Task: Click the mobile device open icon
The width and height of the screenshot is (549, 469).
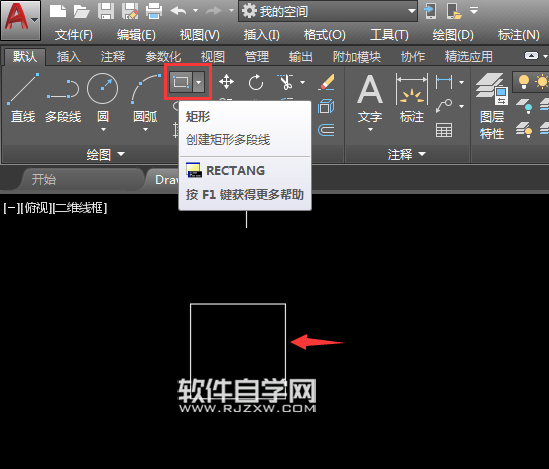Action: 430,11
